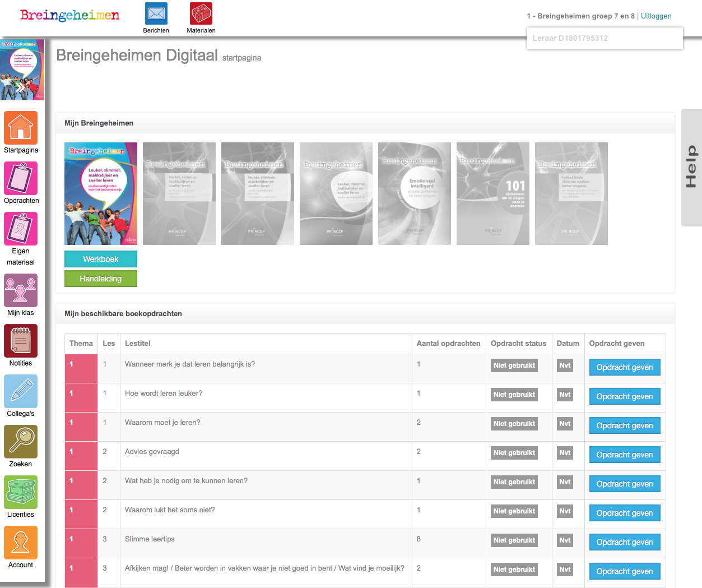The image size is (702, 588).
Task: Open Mijn klas sidebar icon
Action: coord(21,290)
